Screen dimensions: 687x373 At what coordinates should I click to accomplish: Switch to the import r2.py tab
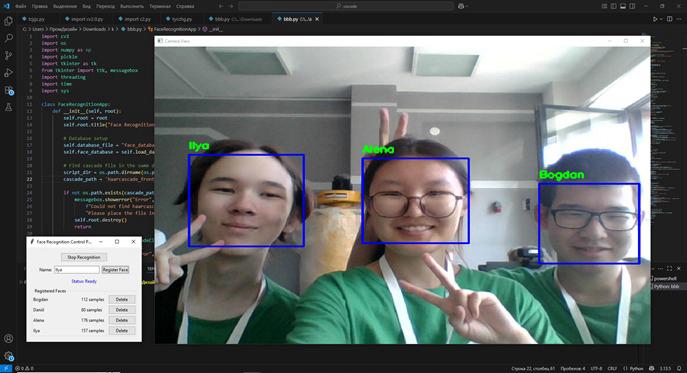click(135, 19)
